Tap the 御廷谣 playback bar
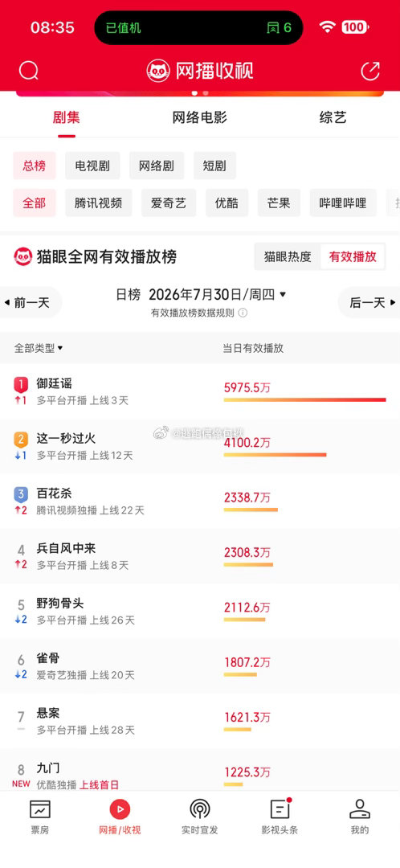Image resolution: width=400 pixels, height=868 pixels. point(305,399)
